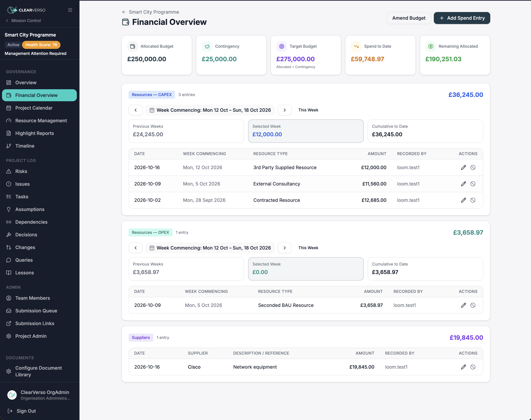Viewport: 531px width, 420px height.
Task: Go to next week in CAPEX section
Action: pos(285,110)
